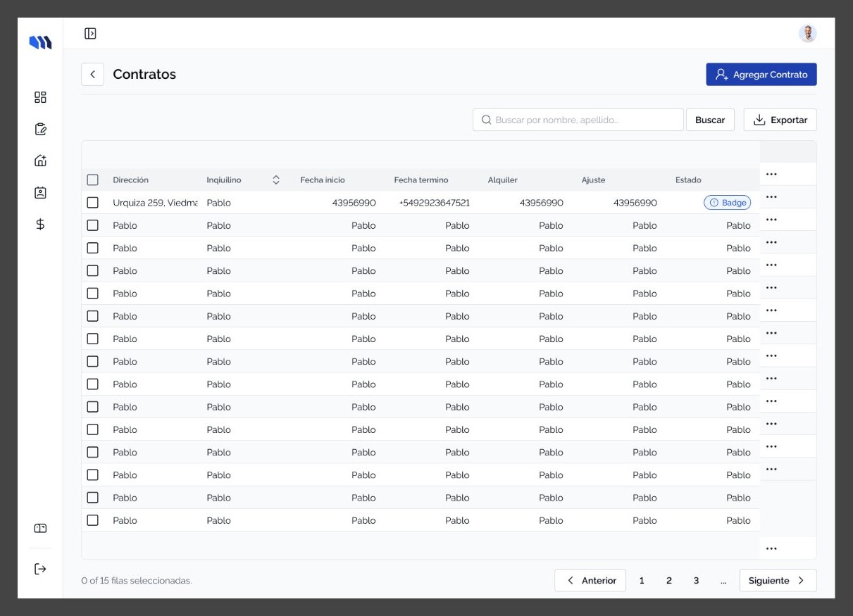Go to page 2 in pagination
Viewport: 853px width, 616px height.
point(668,581)
